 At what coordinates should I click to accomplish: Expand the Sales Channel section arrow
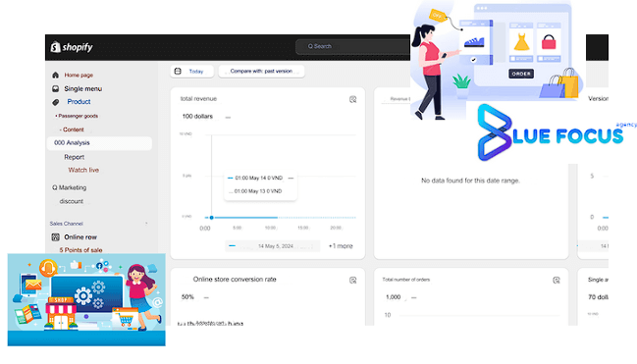click(x=146, y=224)
